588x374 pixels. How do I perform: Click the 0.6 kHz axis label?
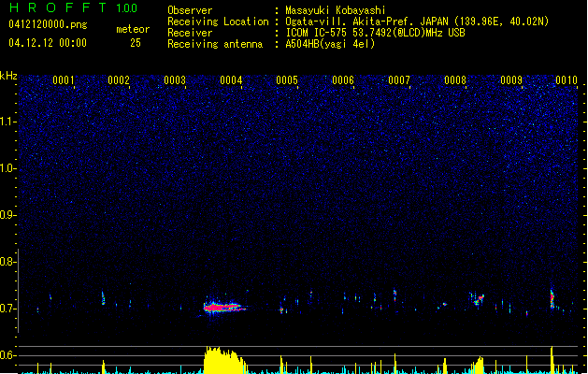click(7, 355)
